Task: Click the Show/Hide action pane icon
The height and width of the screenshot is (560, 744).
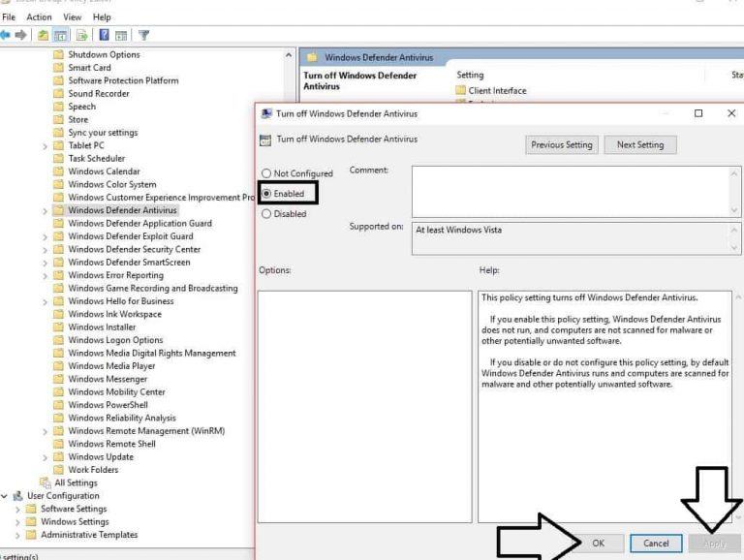Action: coord(121,36)
